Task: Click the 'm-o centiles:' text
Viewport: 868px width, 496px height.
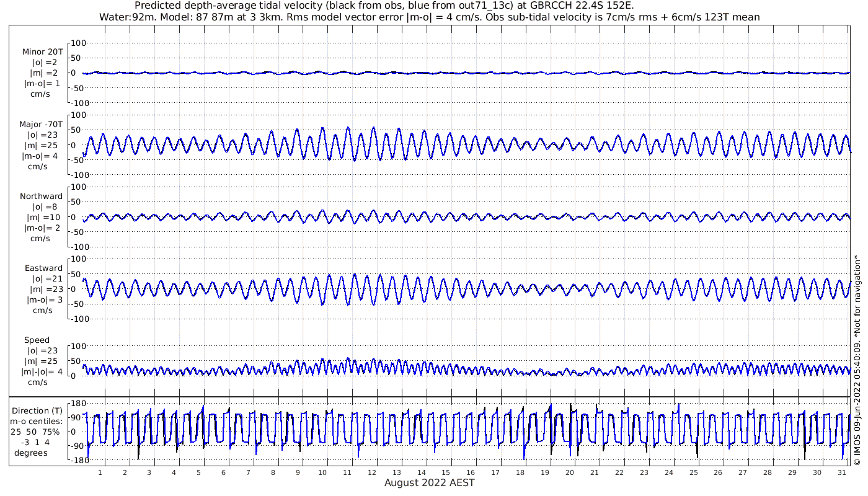Action: click(x=36, y=422)
